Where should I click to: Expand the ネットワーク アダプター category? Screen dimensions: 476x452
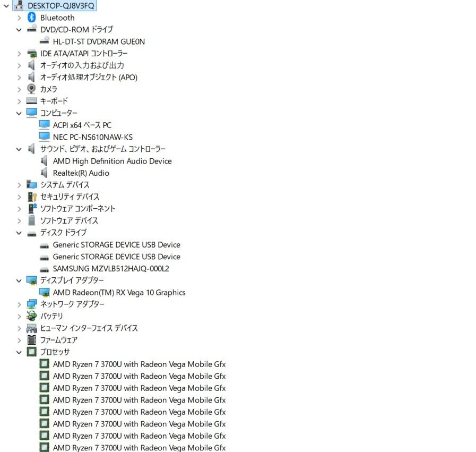(x=19, y=304)
